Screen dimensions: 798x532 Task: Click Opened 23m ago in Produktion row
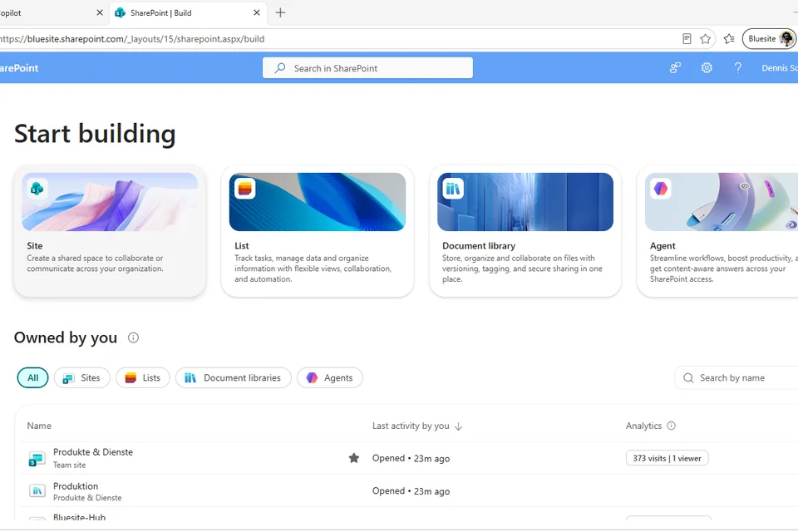coord(411,491)
